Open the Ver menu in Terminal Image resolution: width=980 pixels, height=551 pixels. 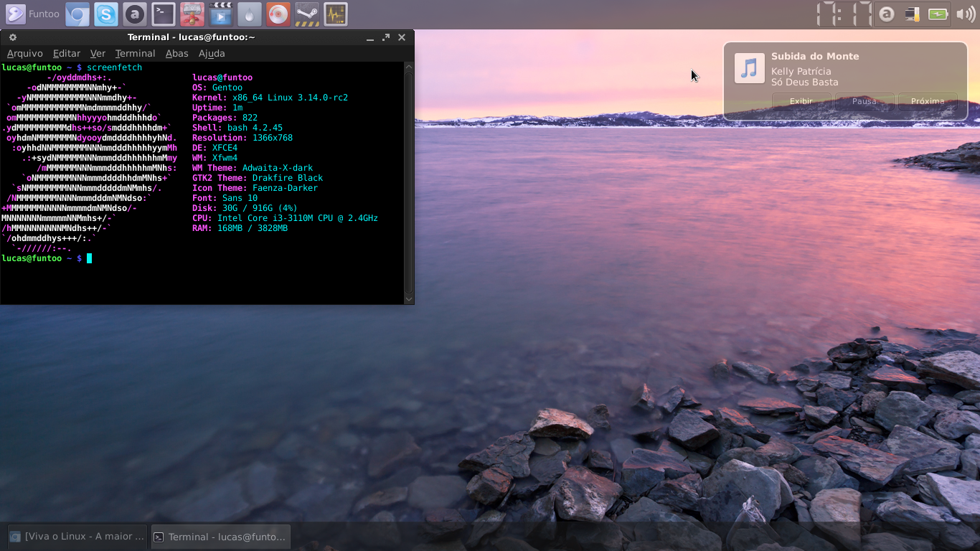click(98, 53)
